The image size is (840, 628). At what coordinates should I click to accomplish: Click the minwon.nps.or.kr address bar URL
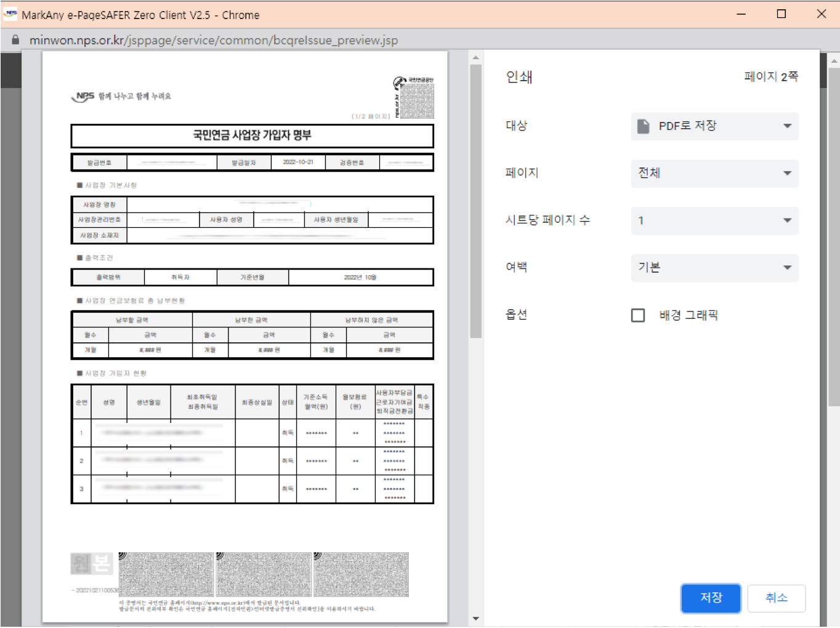[x=212, y=39]
